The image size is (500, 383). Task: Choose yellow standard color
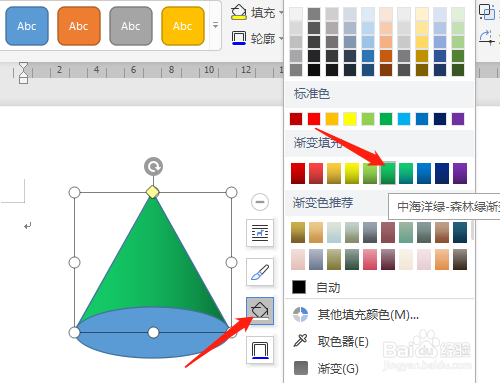point(350,119)
